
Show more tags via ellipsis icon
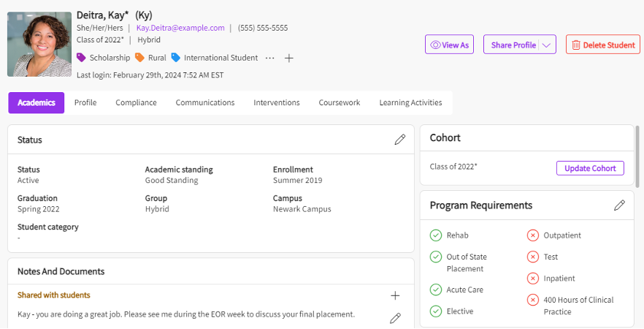pos(270,58)
